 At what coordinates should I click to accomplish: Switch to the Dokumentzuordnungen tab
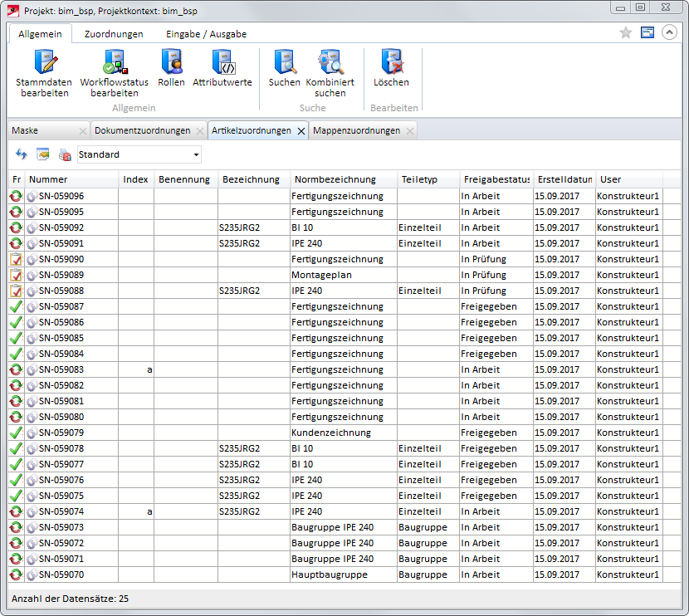(142, 130)
